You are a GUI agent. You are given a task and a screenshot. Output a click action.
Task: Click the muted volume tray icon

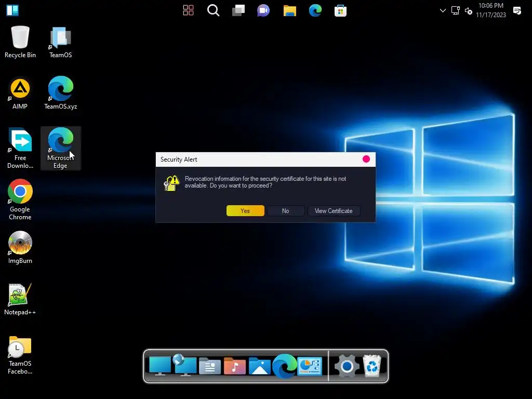(469, 11)
